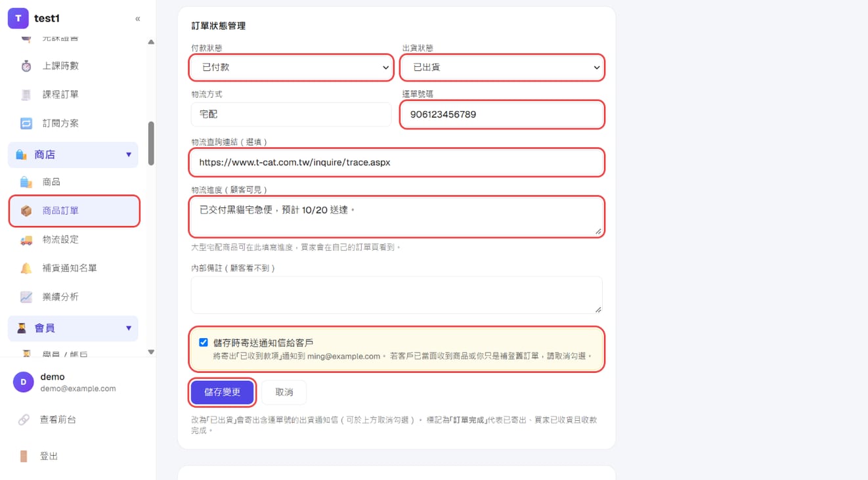Viewport: 868px width, 480px height.
Task: Open 物流設定 menu item
Action: [60, 240]
